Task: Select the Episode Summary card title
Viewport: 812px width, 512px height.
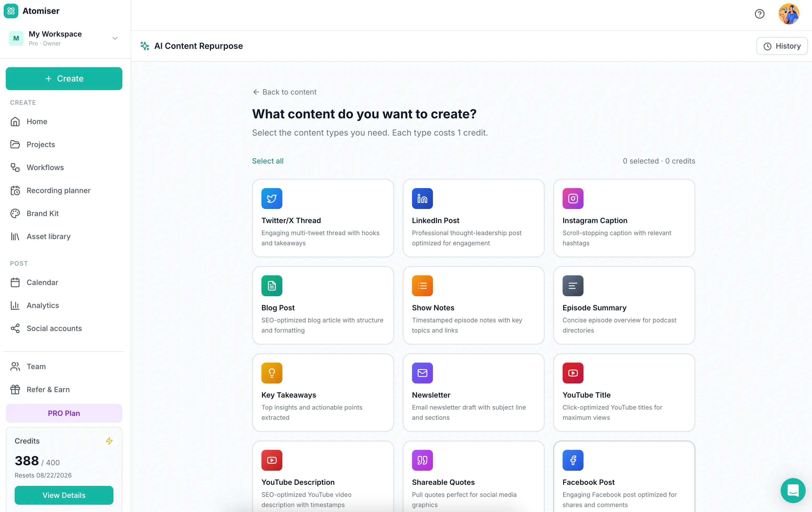Action: [594, 308]
